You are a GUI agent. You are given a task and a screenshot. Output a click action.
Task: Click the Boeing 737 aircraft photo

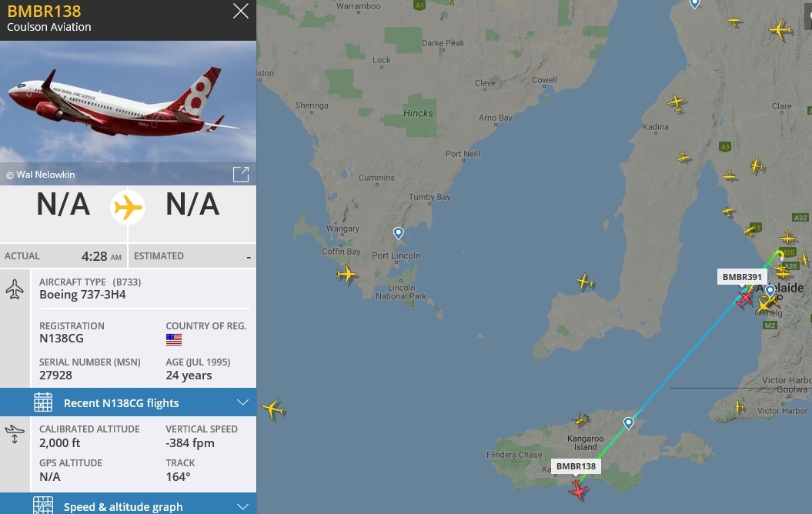point(128,102)
